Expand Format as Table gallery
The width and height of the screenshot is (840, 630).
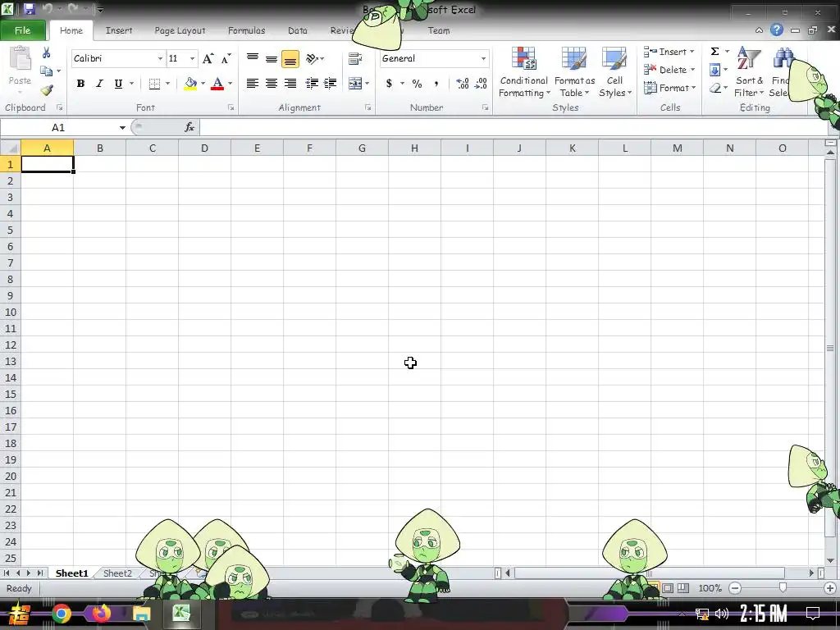point(574,72)
